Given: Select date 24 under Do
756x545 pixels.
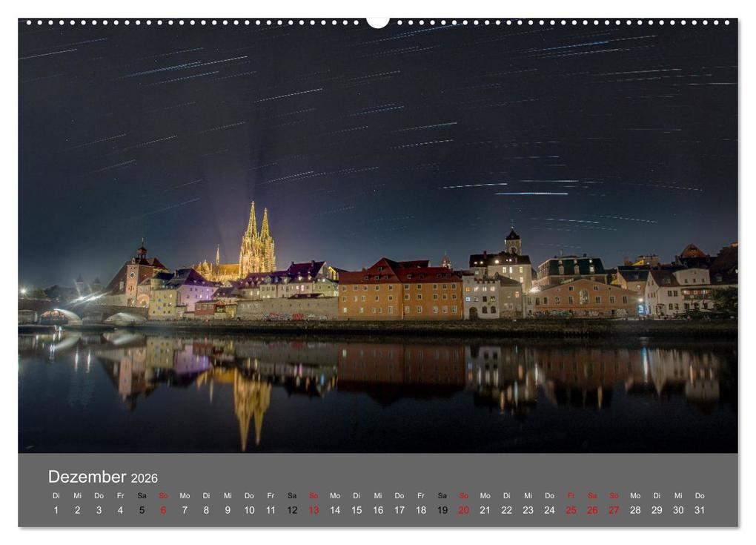Looking at the screenshot, I should [x=550, y=510].
